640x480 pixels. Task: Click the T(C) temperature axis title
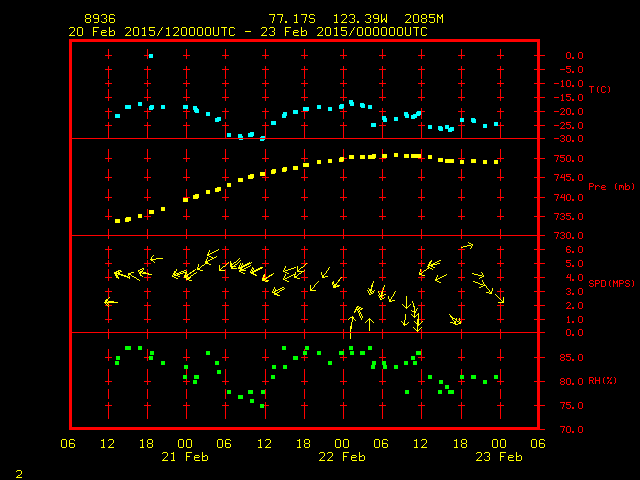click(600, 89)
